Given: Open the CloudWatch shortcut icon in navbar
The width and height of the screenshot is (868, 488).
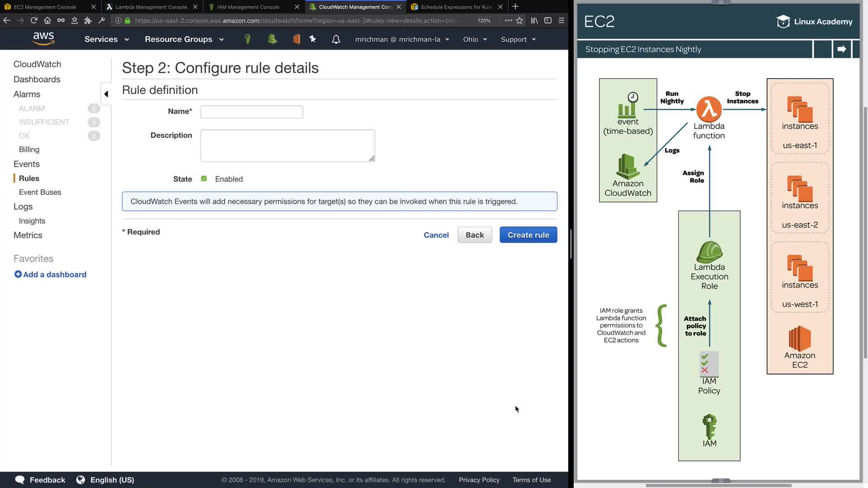Looking at the screenshot, I should 272,39.
